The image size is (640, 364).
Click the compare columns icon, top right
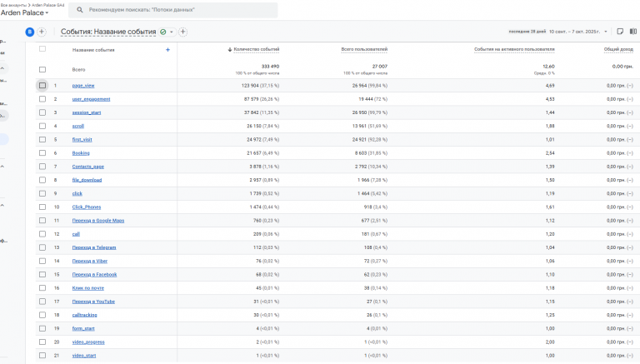(x=633, y=32)
